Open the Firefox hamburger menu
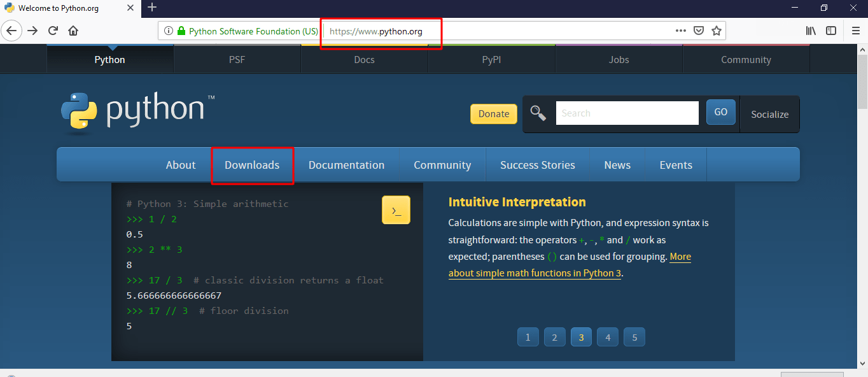 tap(855, 31)
